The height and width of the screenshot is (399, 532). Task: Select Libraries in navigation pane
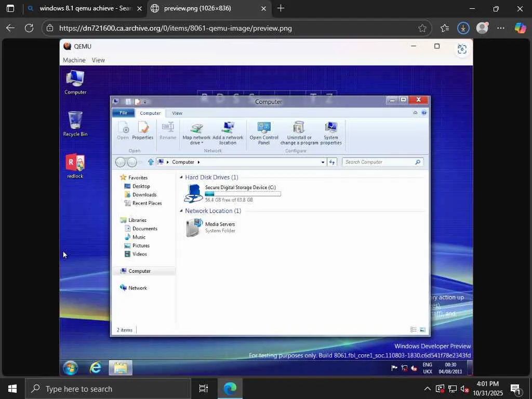[137, 220]
